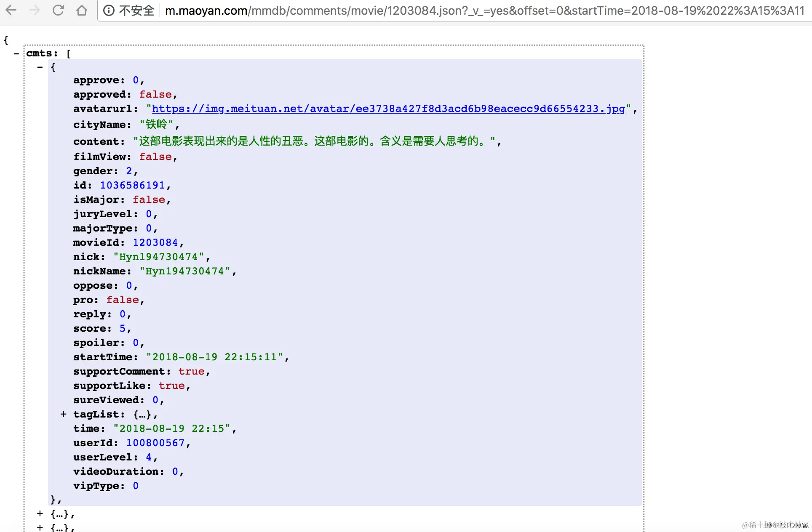Collapse the first comment object

click(40, 67)
